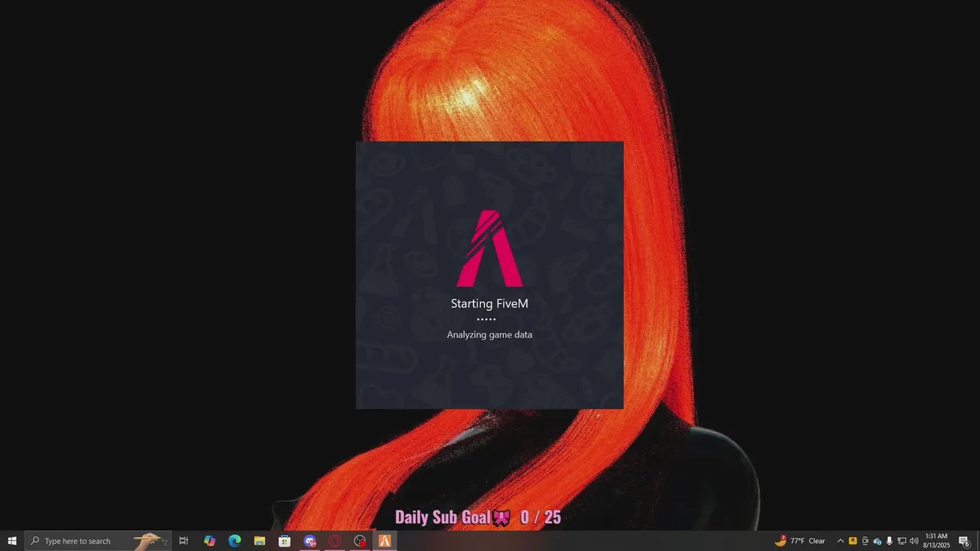Viewport: 980px width, 551px height.
Task: Open the OneDrive cloud tray icon
Action: point(877,541)
